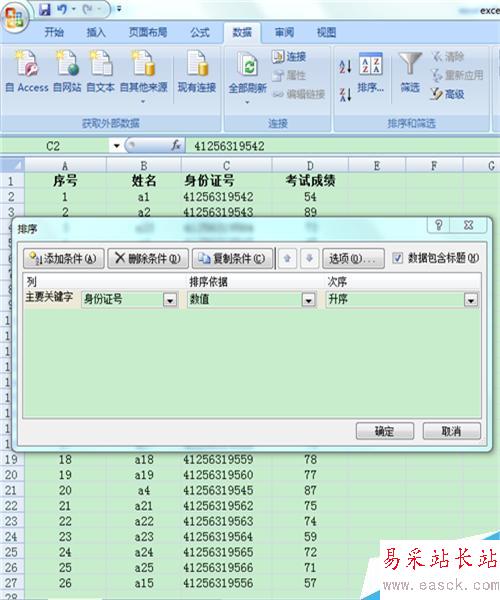The height and width of the screenshot is (600, 500).
Task: Import data from text file (自文本)
Action: pyautogui.click(x=101, y=72)
